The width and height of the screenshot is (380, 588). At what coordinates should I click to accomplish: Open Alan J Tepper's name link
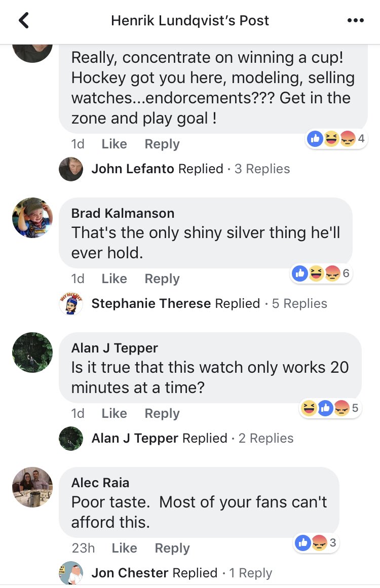point(115,348)
